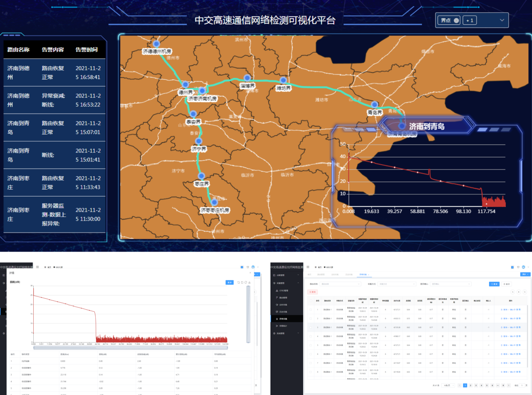Toggle the select-all checkbox in table header
Viewport: 532px width, 395px height.
coord(311,301)
